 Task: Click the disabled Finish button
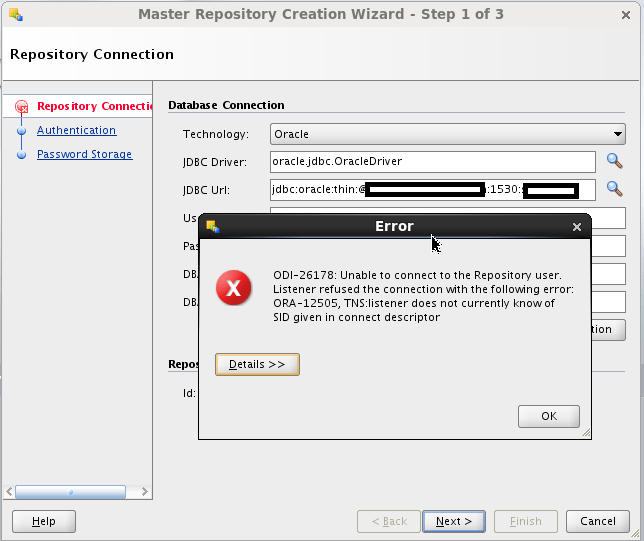(526, 521)
